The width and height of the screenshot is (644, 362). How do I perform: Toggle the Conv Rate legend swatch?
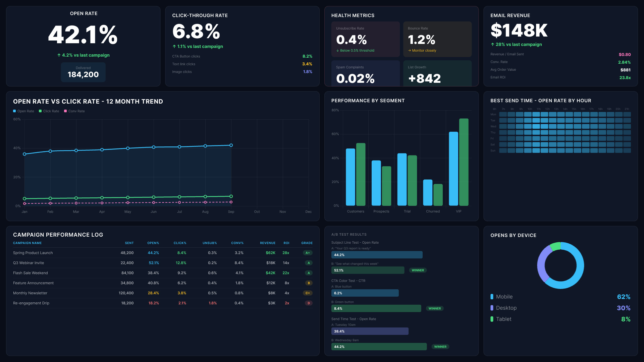pos(65,111)
